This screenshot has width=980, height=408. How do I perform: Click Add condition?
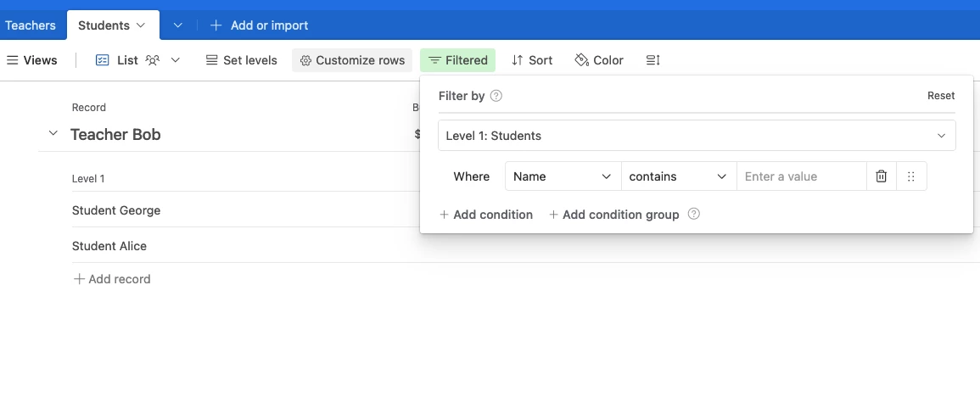[x=486, y=215]
